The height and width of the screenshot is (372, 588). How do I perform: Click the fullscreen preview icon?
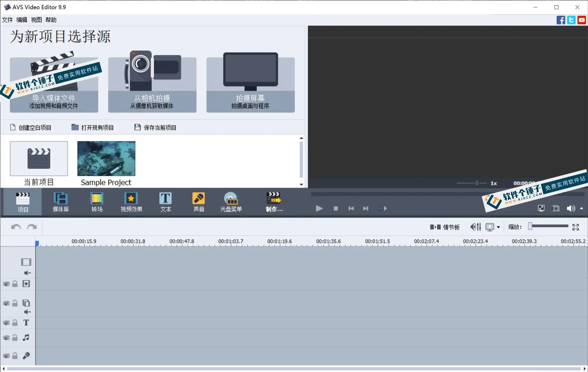point(541,208)
